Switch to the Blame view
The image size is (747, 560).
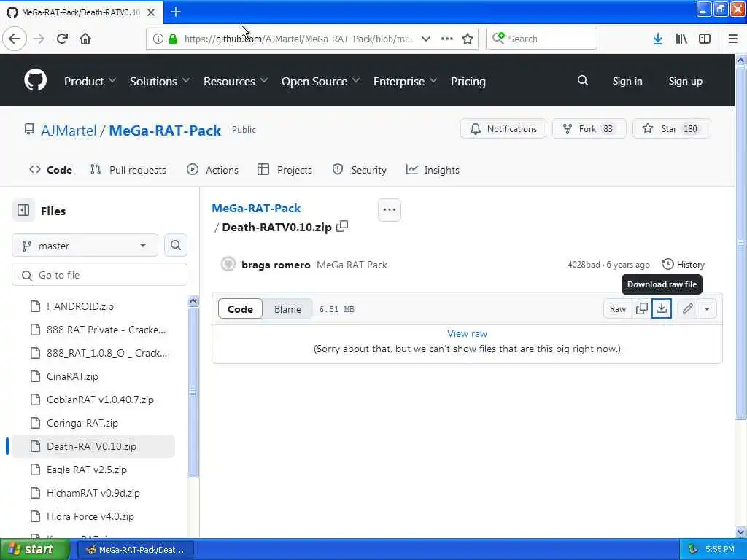[x=287, y=309]
